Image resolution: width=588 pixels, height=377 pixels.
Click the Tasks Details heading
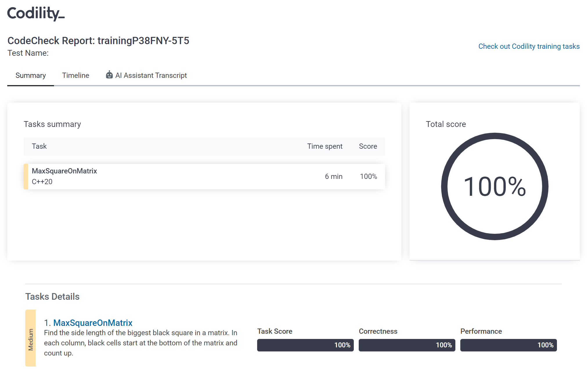pos(52,297)
